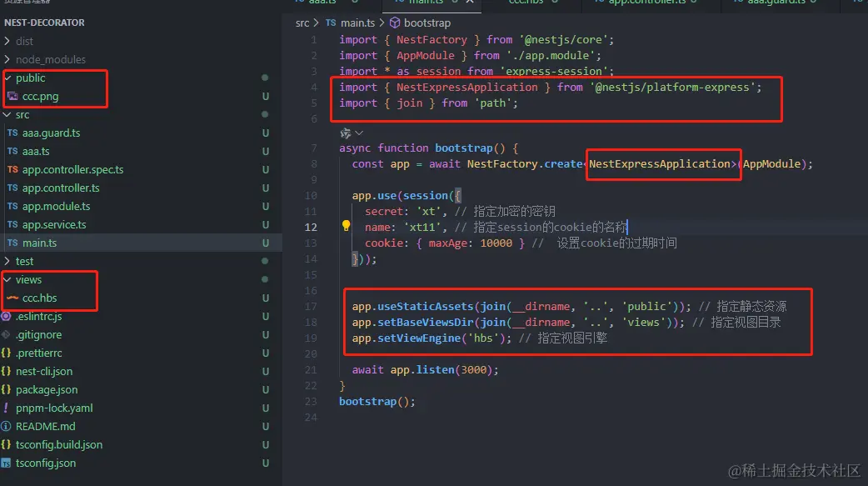Viewport: 868px width, 486px height.
Task: Open .eslintrc.js via its ESLint icon
Action: point(6,317)
